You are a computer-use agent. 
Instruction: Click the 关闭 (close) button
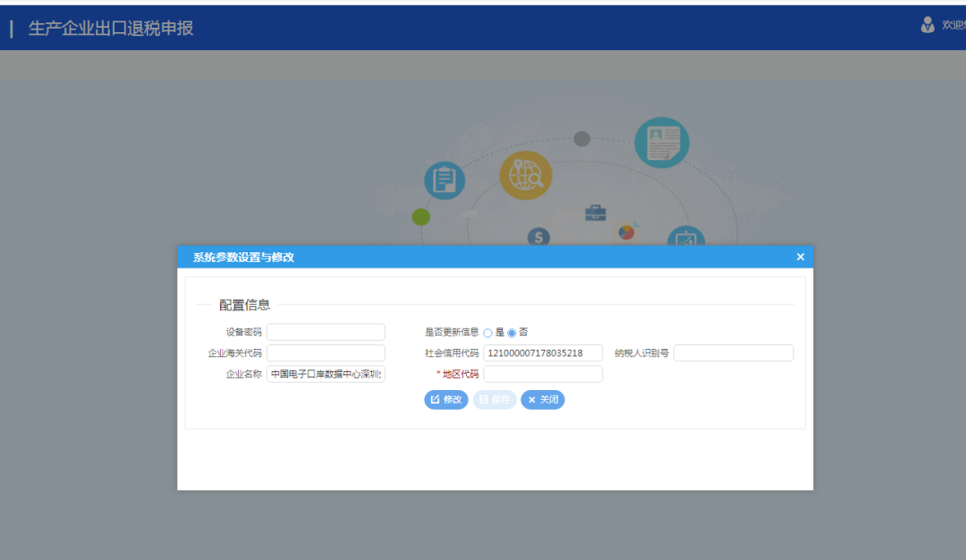click(x=543, y=400)
